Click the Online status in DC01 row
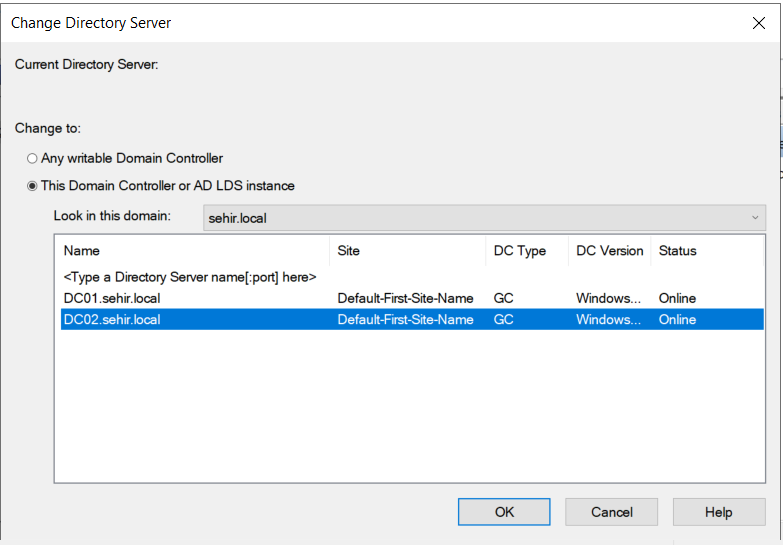The height and width of the screenshot is (545, 783). pyautogui.click(x=677, y=298)
